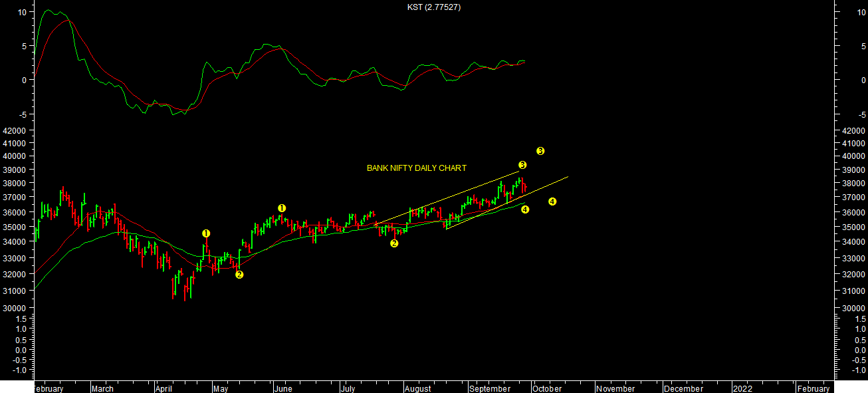Select the highest yellow wave 3 marker
Viewport: 868px width, 393px height.
540,151
